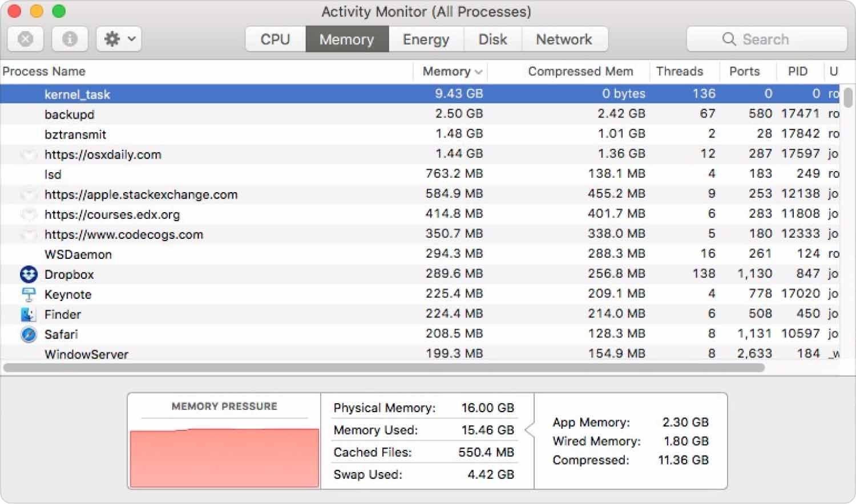The height and width of the screenshot is (504, 856).
Task: Click the Cached Files 550.4 MB entry
Action: pyautogui.click(x=424, y=452)
